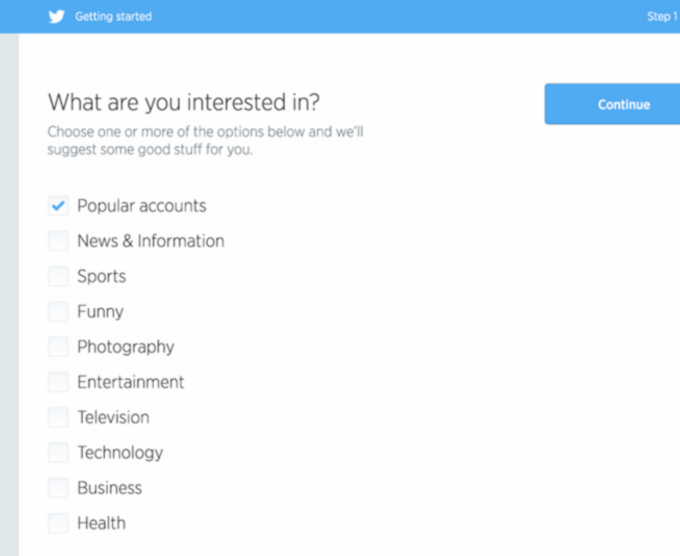Viewport: 680px width, 556px height.
Task: Uncheck the Popular accounts checkbox
Action: [x=58, y=206]
